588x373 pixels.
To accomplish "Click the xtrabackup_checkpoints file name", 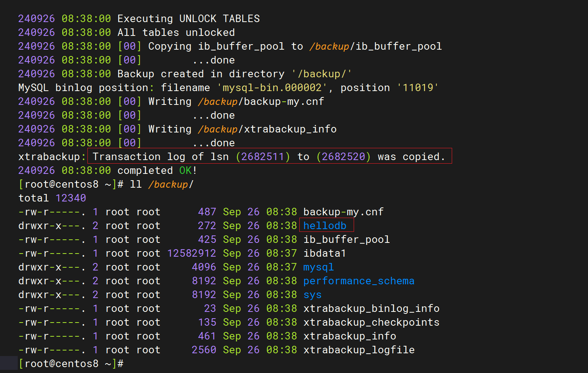I will point(371,323).
